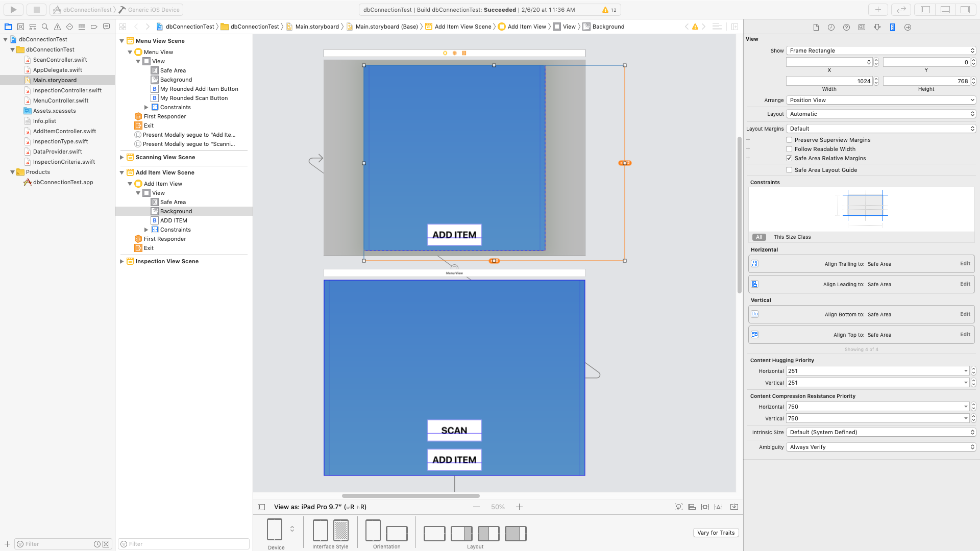Click the Run build play button

tap(13, 9)
